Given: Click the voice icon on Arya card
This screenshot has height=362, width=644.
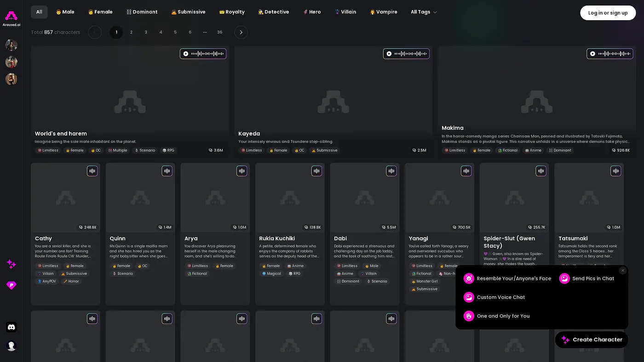Looking at the screenshot, I should click(242, 171).
